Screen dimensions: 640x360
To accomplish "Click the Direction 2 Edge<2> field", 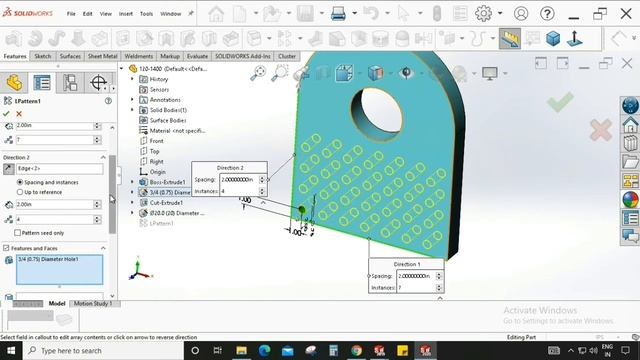I will pos(60,169).
